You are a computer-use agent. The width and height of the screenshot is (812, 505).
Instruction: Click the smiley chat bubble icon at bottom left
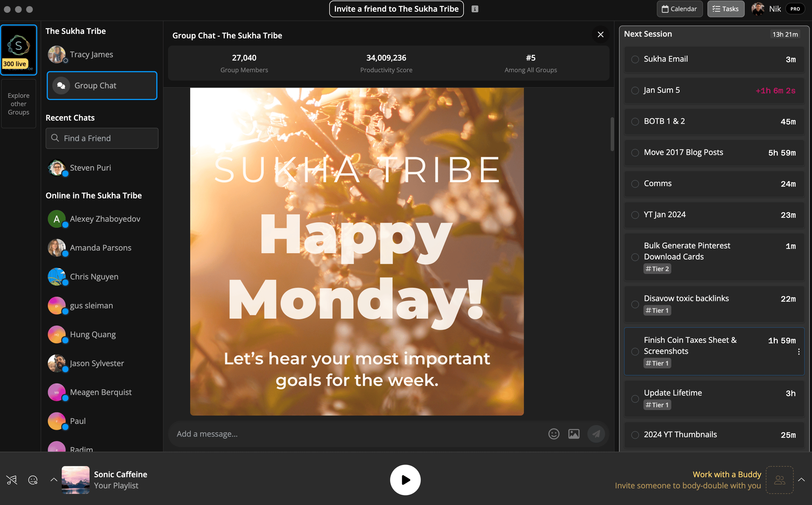click(x=33, y=480)
